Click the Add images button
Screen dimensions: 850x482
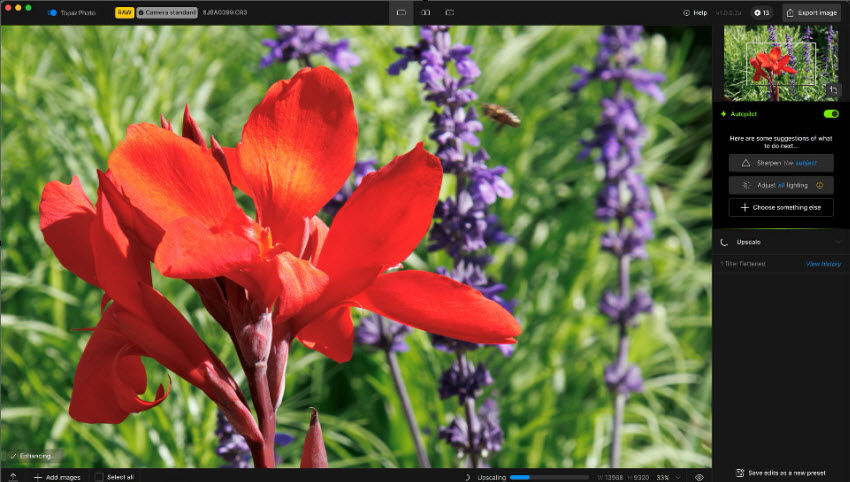pyautogui.click(x=57, y=477)
